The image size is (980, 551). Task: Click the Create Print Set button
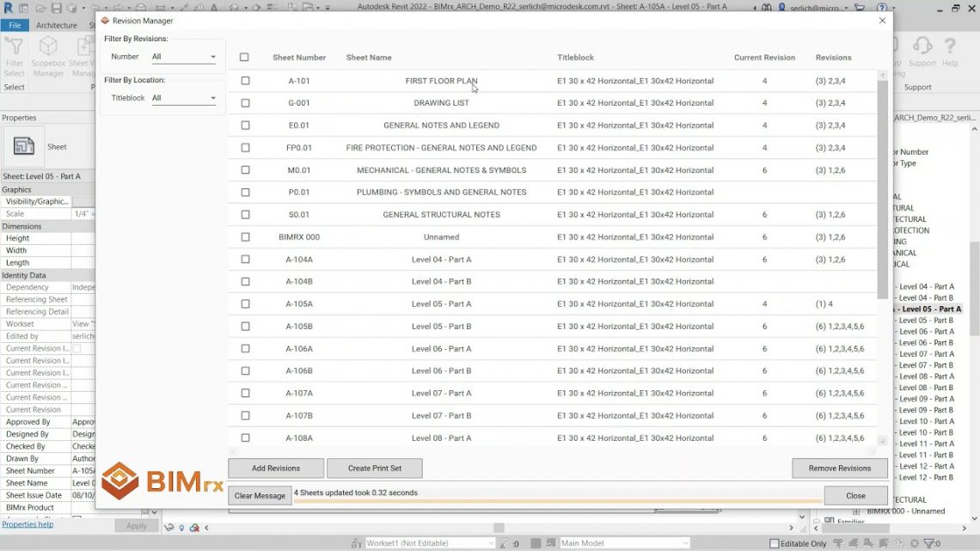tap(374, 468)
